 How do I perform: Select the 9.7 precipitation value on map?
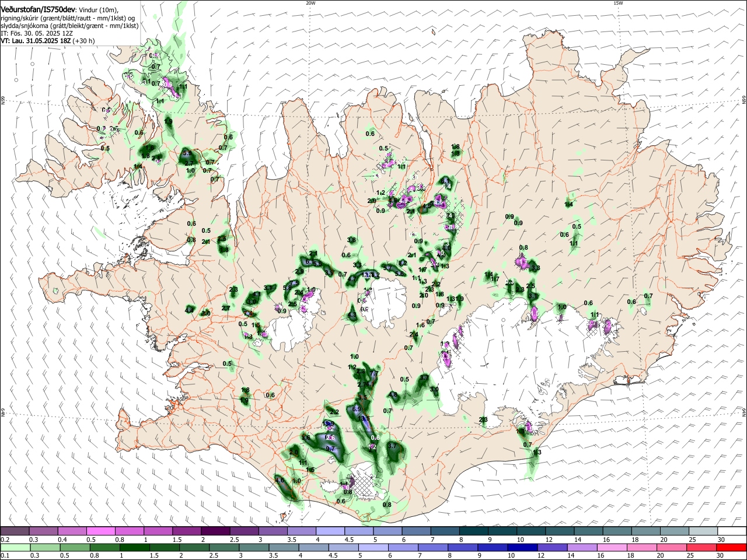pos(330,449)
